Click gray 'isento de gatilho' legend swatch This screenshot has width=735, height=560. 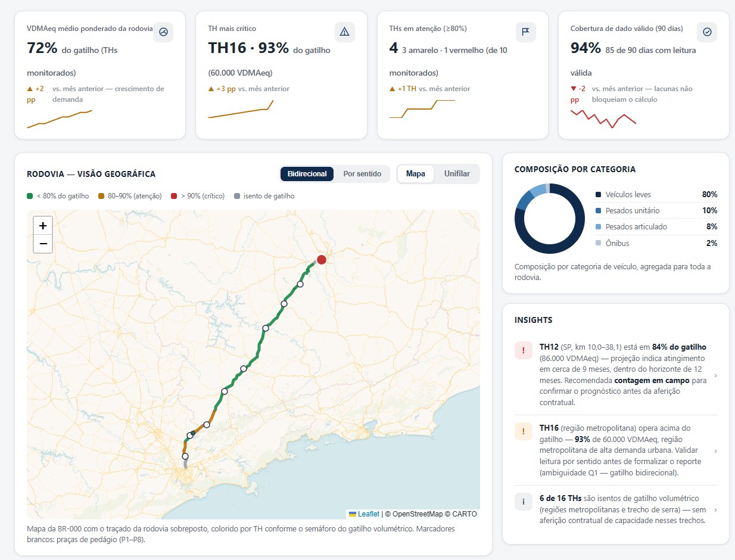pos(237,196)
